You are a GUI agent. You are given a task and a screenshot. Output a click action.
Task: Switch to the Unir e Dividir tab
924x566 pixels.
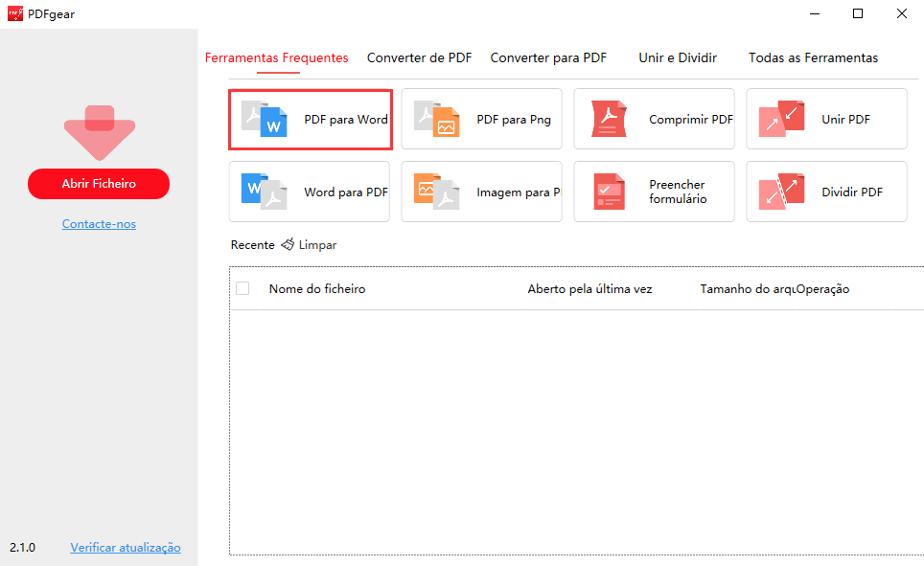click(678, 57)
